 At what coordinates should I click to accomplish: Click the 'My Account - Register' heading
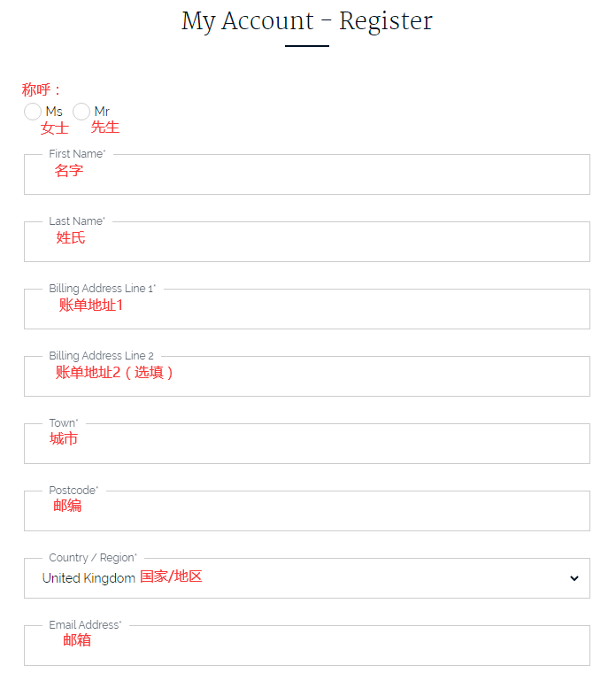point(307,20)
